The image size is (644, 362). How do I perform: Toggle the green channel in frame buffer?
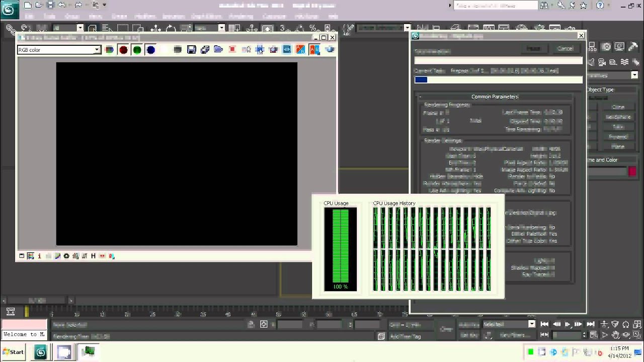(137, 50)
